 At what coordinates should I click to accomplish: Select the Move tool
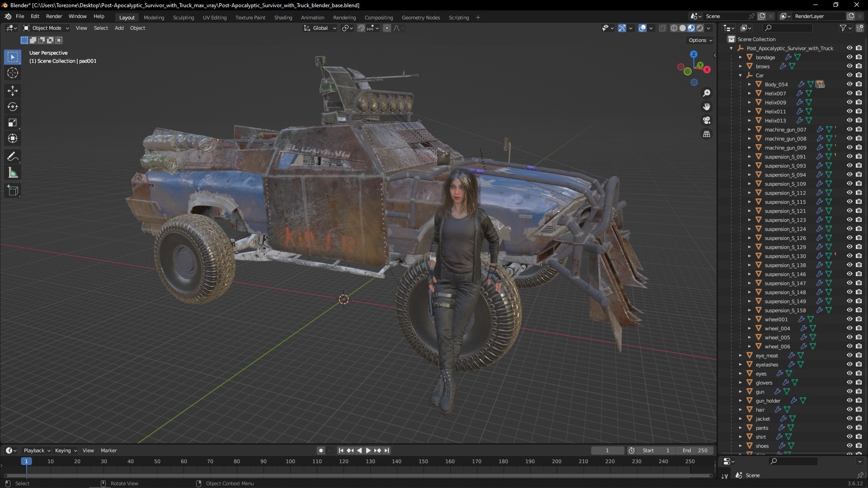[x=13, y=91]
